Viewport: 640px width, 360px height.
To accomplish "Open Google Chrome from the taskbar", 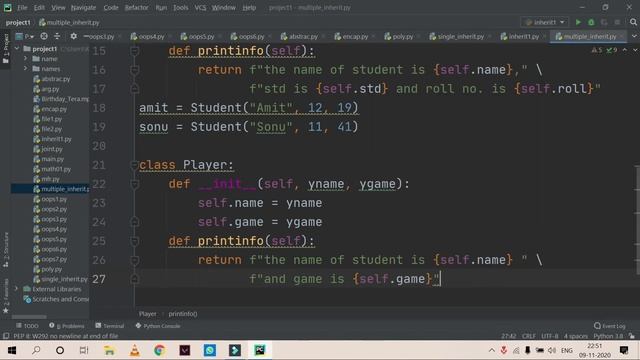I will point(159,350).
